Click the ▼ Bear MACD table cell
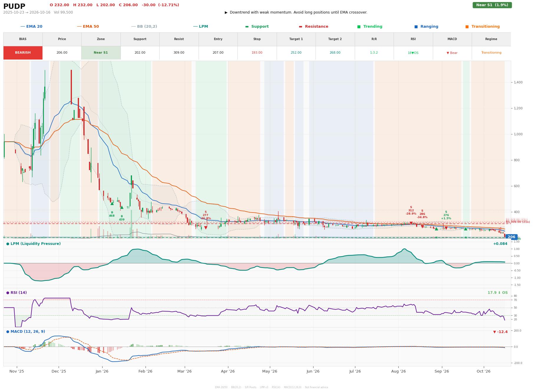533x392 pixels. tap(452, 53)
